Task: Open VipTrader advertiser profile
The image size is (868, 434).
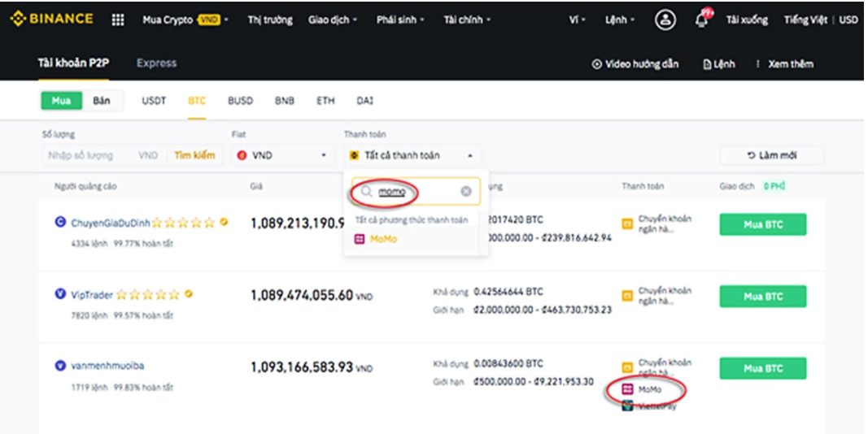Action: 92,295
